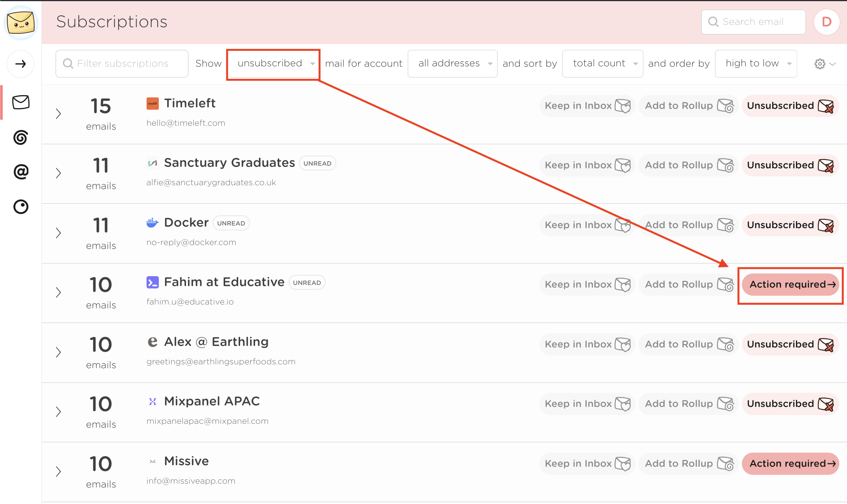Click the sidebar arrow collapse icon
Viewport: 847px width, 504px height.
(21, 64)
